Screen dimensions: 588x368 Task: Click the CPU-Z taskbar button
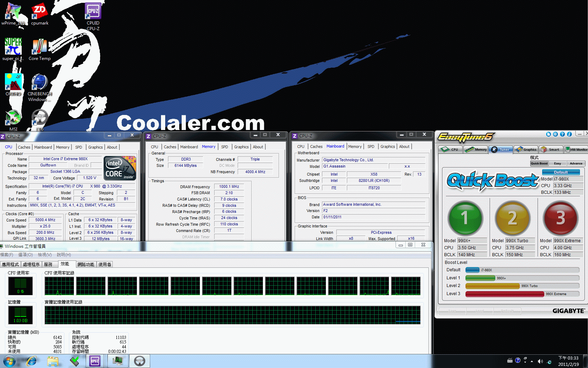click(x=95, y=361)
